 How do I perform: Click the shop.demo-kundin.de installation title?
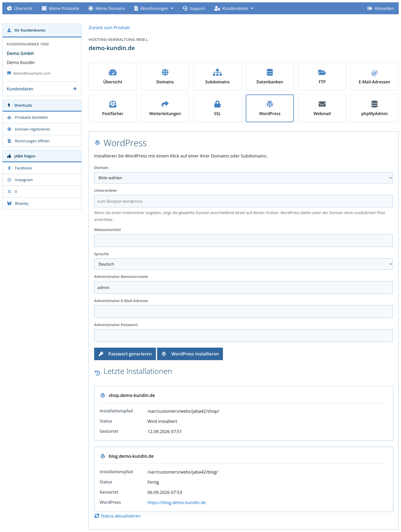(132, 395)
